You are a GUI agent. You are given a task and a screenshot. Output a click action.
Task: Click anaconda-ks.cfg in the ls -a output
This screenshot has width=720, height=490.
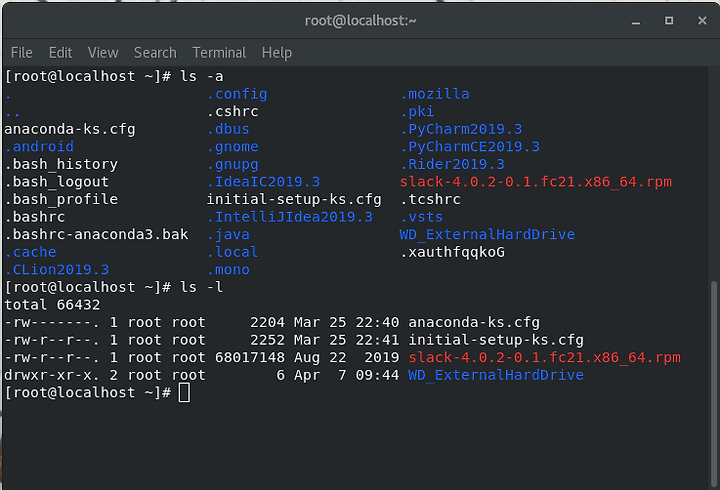(70, 129)
